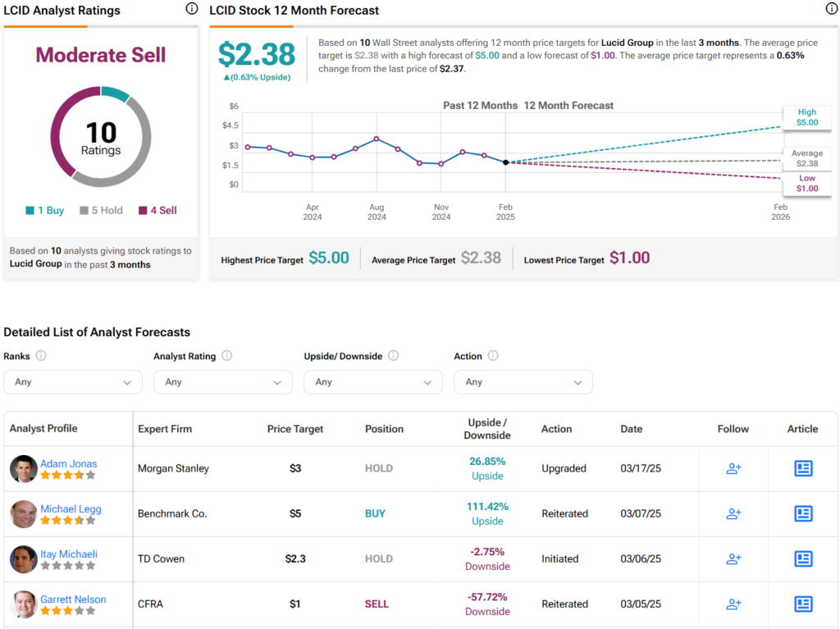
Task: Open Adam Jones analyst profile link
Action: click(x=68, y=463)
